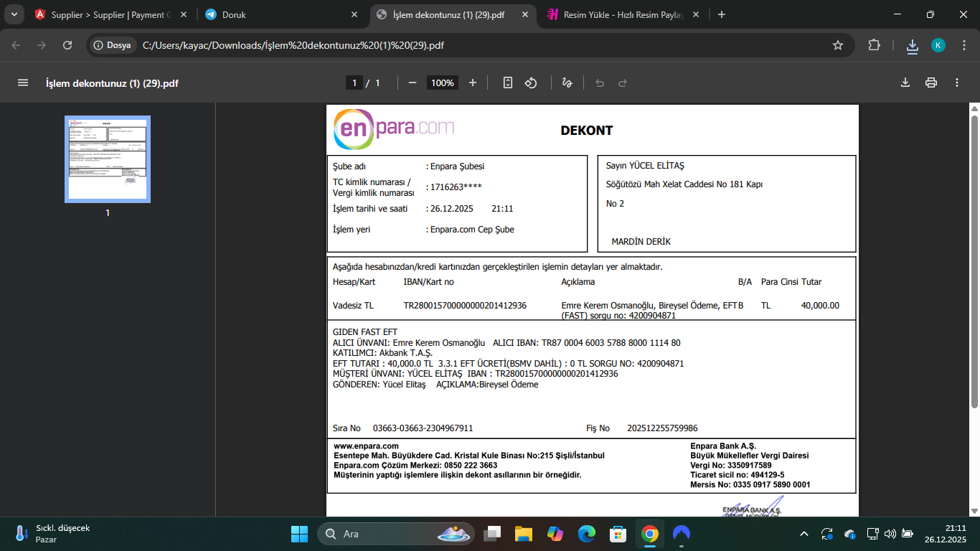Click the 100% zoom level field
Screen dimensions: 980x551
(x=443, y=83)
